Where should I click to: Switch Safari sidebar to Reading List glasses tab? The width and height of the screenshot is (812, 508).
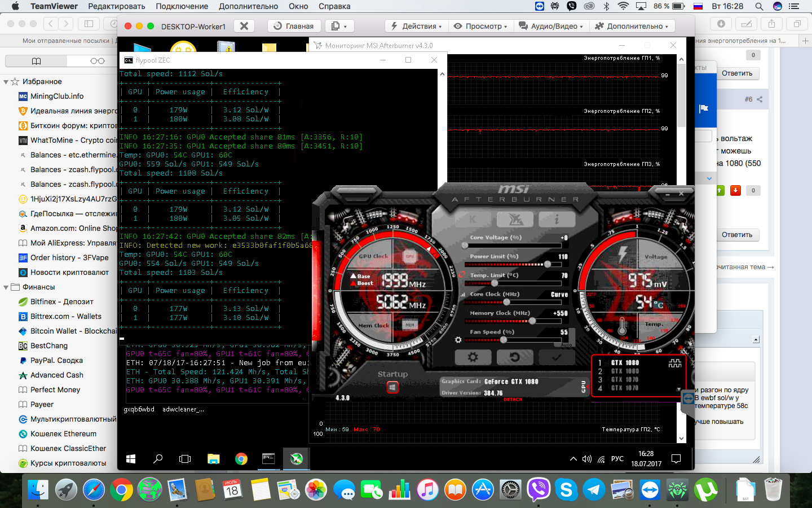(98, 61)
